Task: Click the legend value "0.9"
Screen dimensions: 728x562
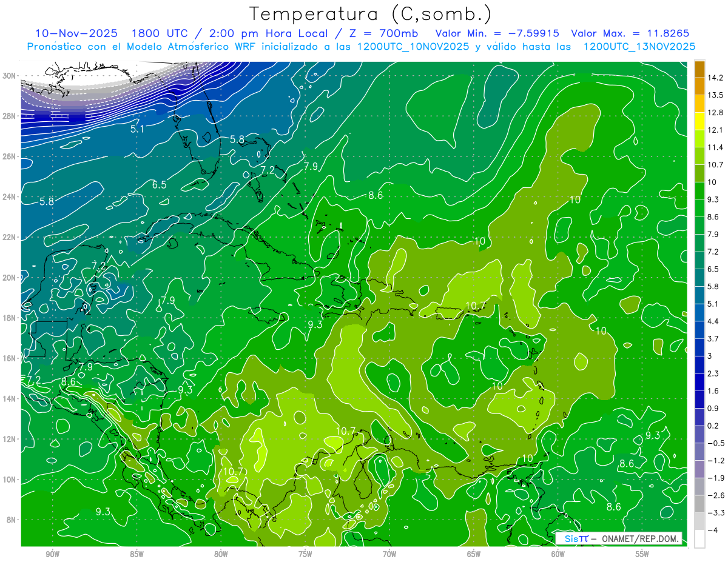Action: 713,409
